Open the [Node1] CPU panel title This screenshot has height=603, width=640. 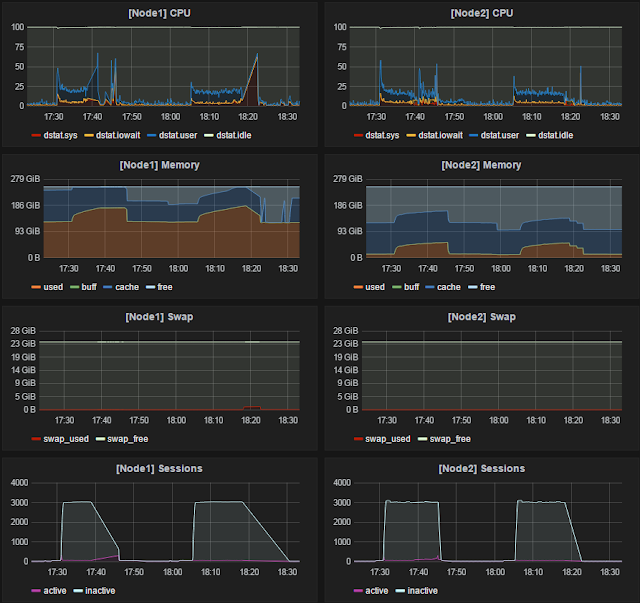[159, 13]
